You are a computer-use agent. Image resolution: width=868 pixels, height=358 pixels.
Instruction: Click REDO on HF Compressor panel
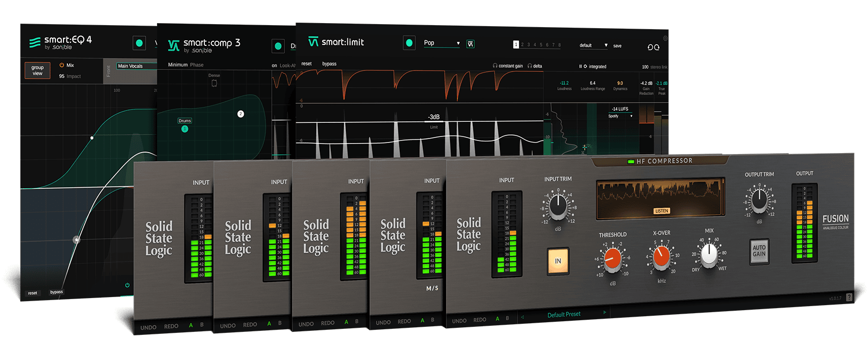[x=480, y=320]
